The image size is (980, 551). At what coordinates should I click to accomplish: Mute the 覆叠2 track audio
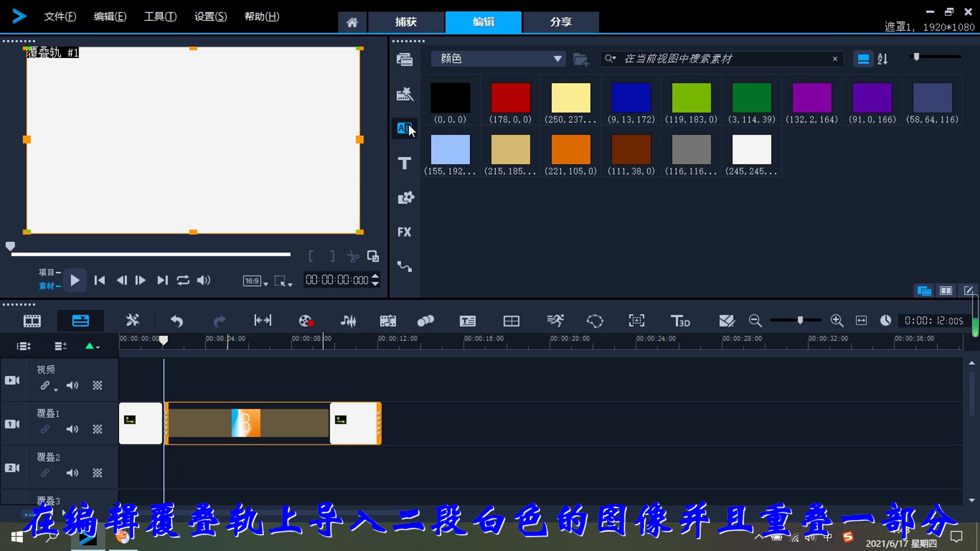tap(72, 473)
